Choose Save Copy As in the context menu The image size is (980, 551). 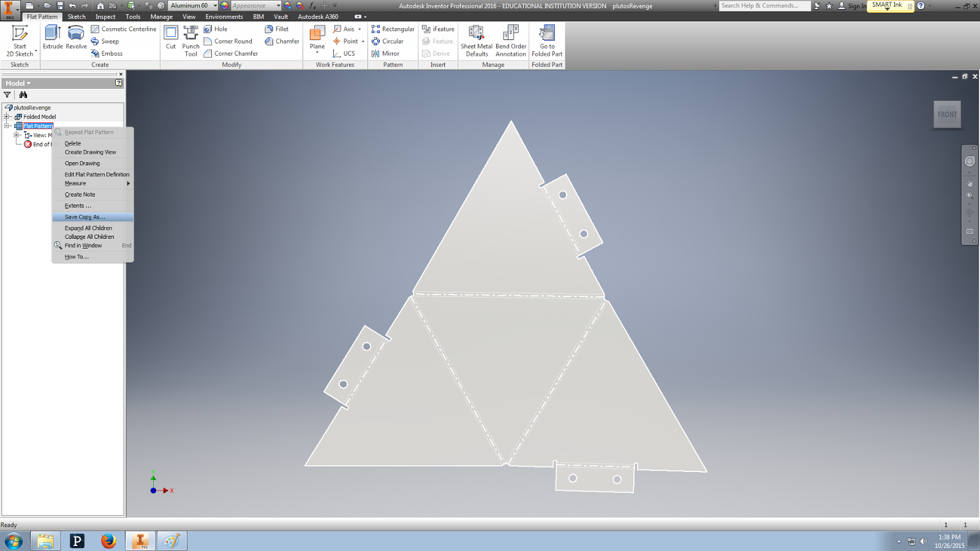click(x=86, y=217)
